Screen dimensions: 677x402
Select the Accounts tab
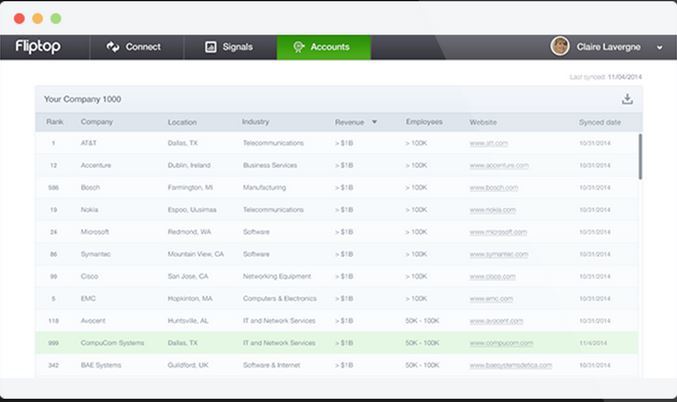click(x=323, y=47)
